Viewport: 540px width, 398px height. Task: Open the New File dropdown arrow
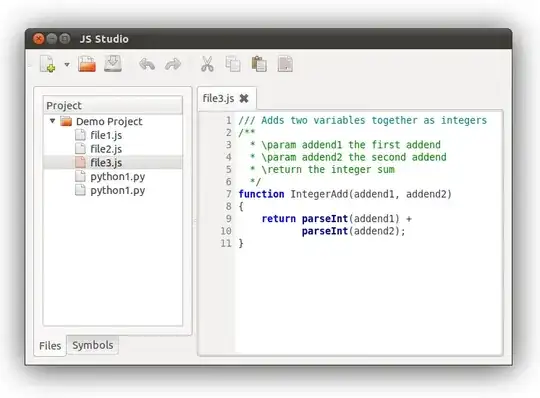point(67,64)
